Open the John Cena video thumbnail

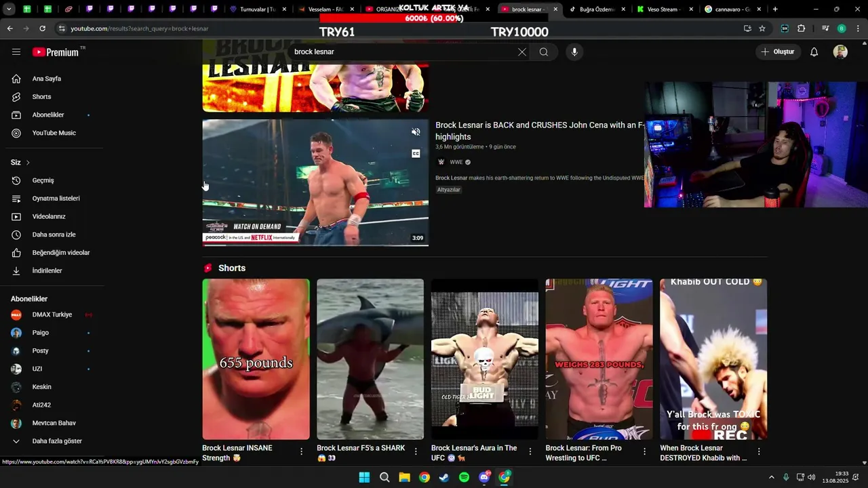[x=315, y=183]
